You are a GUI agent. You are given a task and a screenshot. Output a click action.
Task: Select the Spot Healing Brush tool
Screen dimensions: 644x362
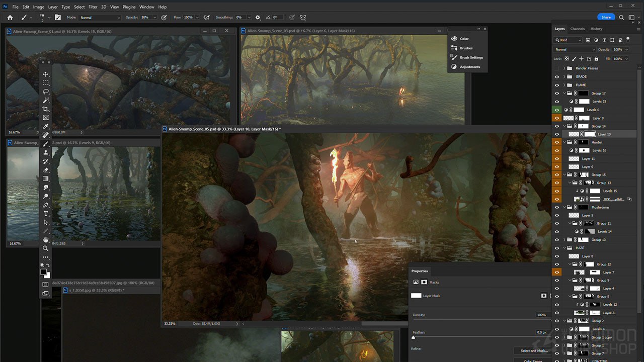[46, 135]
